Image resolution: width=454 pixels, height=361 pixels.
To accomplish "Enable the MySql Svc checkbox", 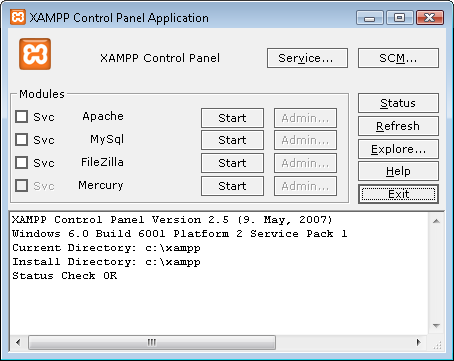I will (x=22, y=140).
